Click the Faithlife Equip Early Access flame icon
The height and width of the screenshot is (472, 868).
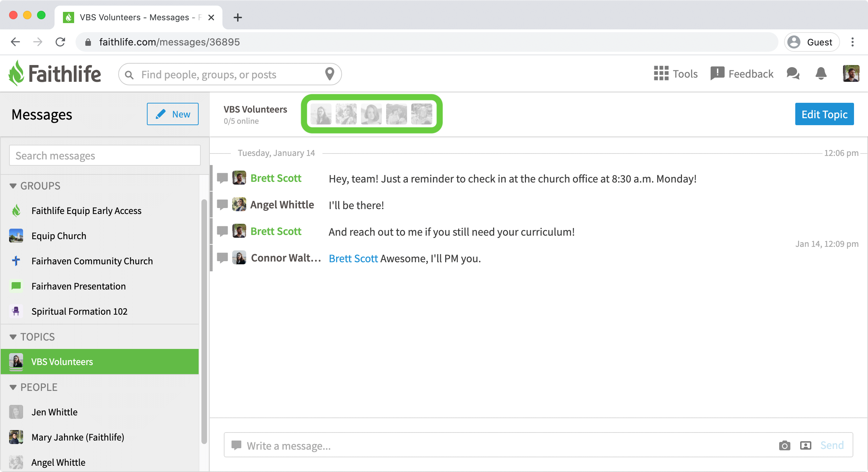coord(16,211)
